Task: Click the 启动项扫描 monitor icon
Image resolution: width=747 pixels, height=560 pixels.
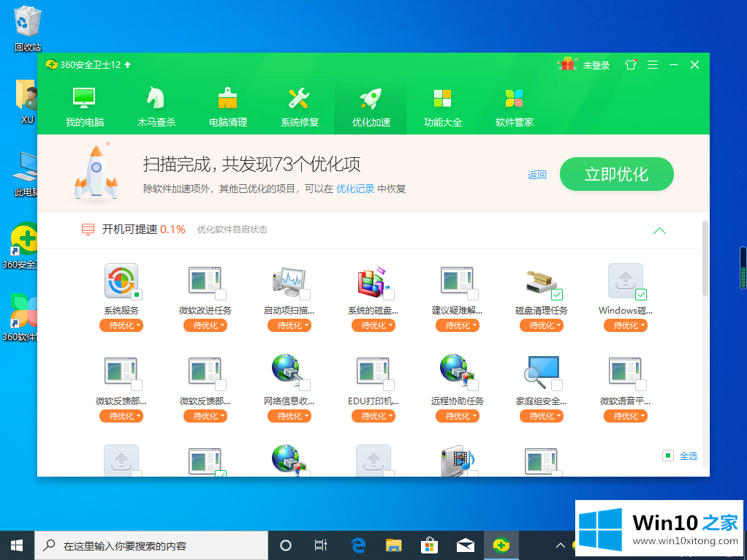Action: click(289, 280)
